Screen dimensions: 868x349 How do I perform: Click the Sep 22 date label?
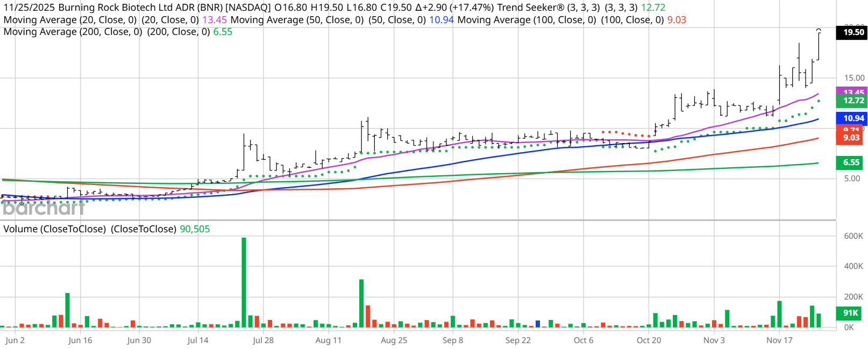[x=518, y=340]
